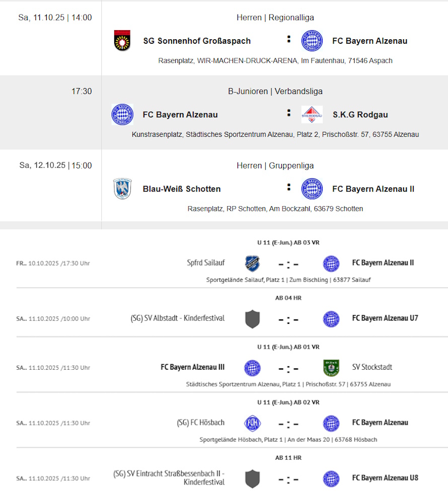Click the Blau-Weiß Schotten eagle crest

[x=122, y=189]
